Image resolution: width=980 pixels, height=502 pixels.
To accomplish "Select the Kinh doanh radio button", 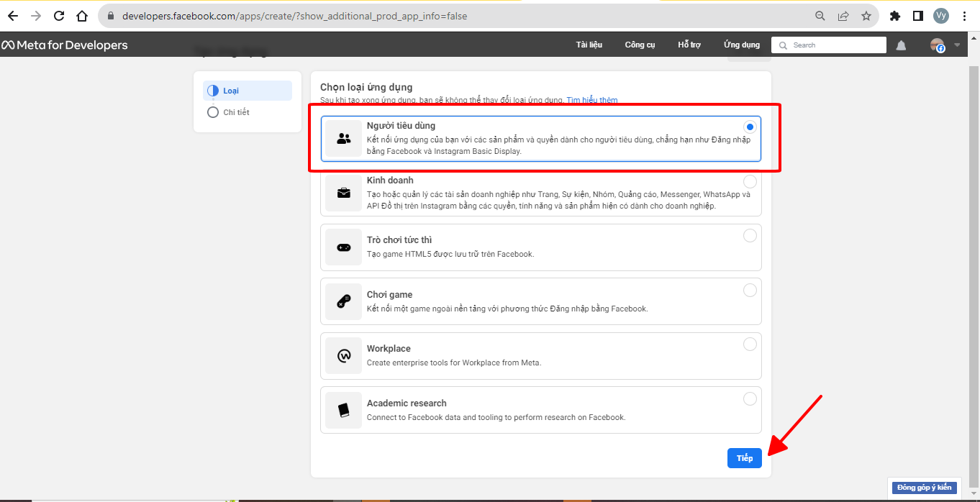I will point(750,181).
